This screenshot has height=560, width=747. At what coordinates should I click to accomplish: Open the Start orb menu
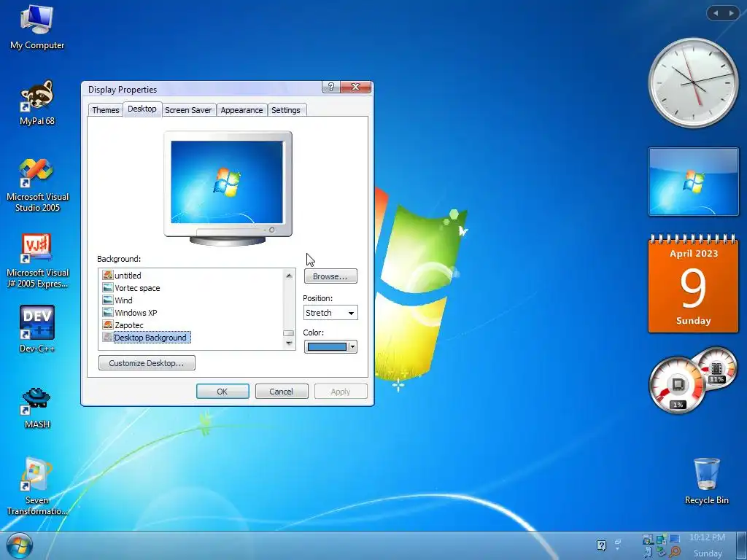(x=20, y=545)
